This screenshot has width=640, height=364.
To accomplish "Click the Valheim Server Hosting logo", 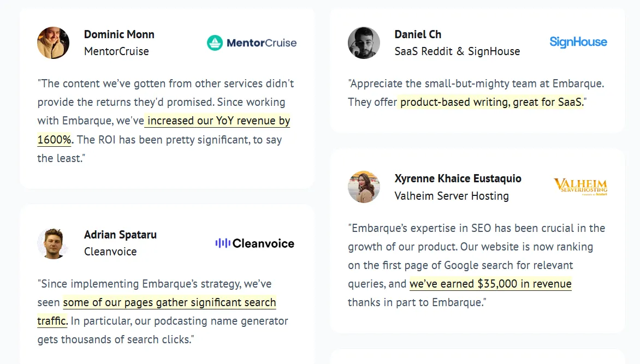I will click(580, 187).
